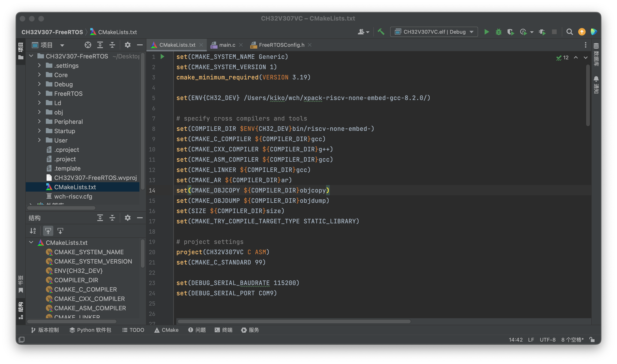The height and width of the screenshot is (364, 617).
Task: Open the Services tool window
Action: [x=250, y=330]
